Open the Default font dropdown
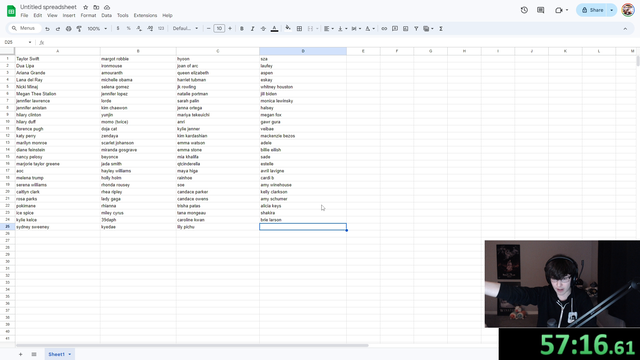The width and height of the screenshot is (640, 360). 185,29
